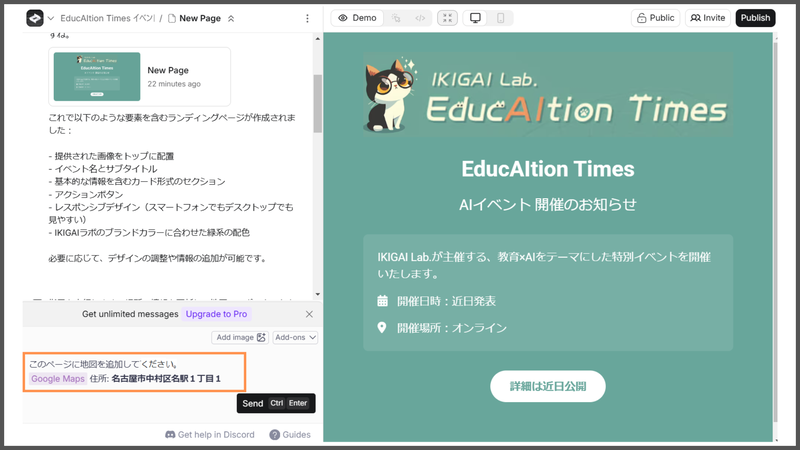Select the New Page breadcrumb title

click(200, 18)
